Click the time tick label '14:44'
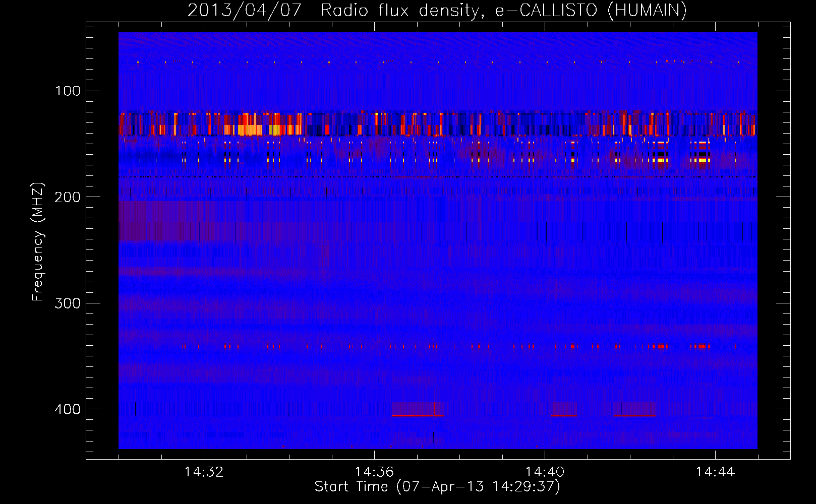816x504 pixels. [x=715, y=472]
